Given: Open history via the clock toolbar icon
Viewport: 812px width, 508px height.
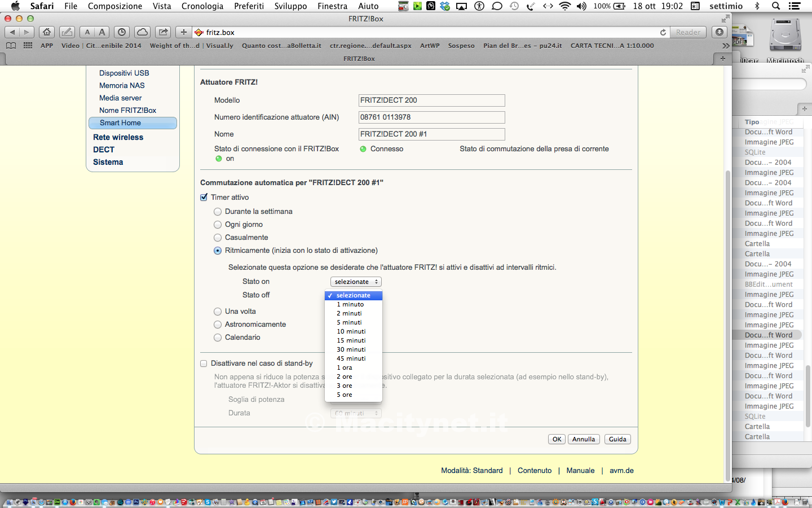Looking at the screenshot, I should tap(122, 32).
